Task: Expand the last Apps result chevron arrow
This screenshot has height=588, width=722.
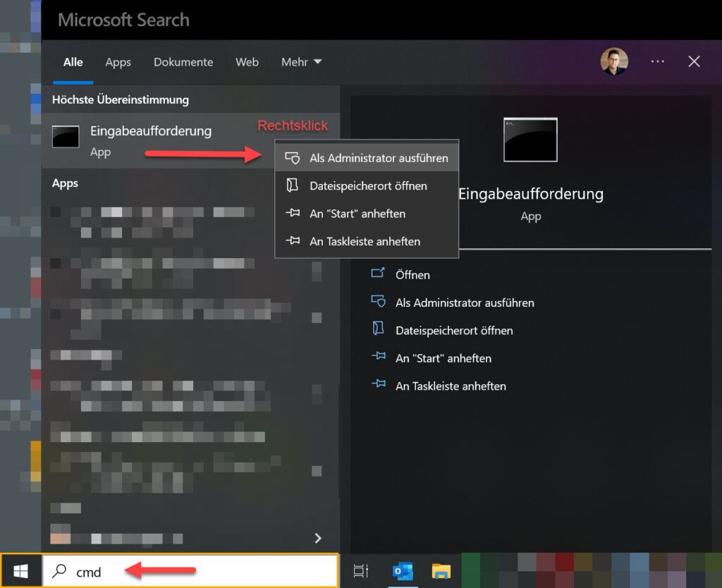Action: tap(318, 538)
